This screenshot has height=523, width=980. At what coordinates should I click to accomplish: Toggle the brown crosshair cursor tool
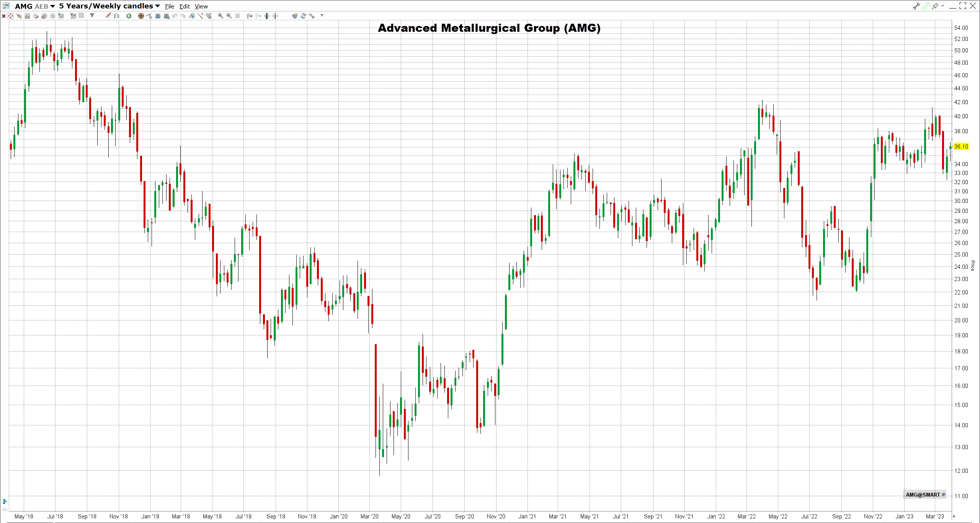click(141, 16)
